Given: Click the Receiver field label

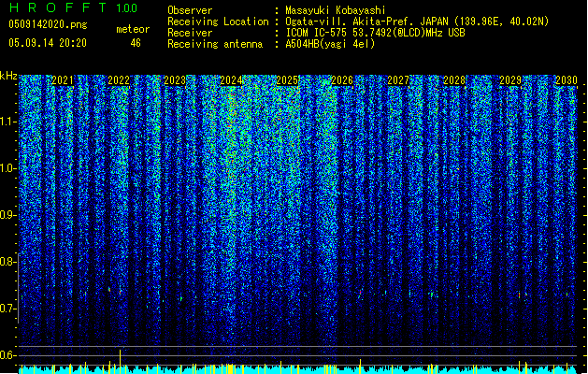Looking at the screenshot, I should [x=190, y=33].
